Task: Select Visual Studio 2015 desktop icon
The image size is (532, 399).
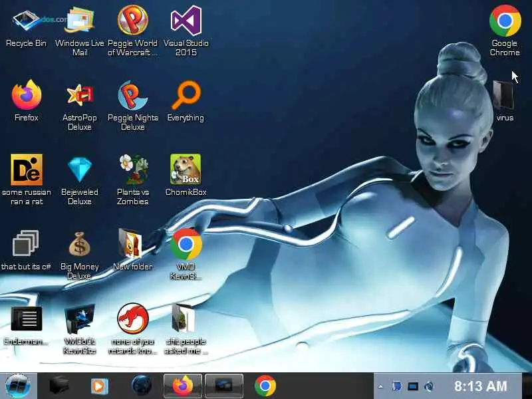Action: [x=186, y=31]
